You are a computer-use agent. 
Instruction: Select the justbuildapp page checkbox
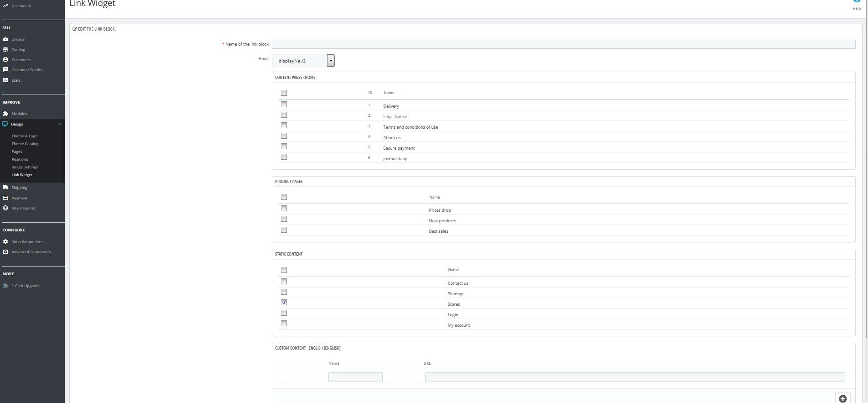coord(284,157)
